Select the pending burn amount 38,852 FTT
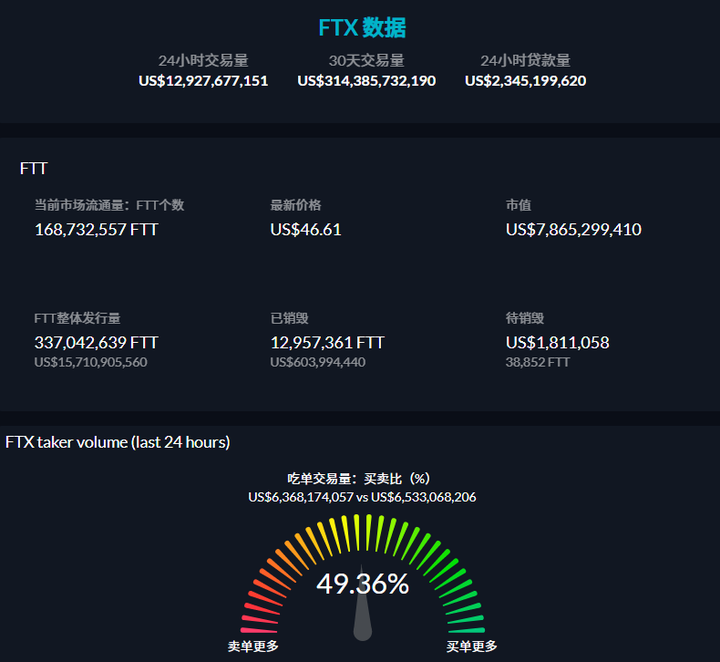The width and height of the screenshot is (720, 662). click(x=537, y=362)
